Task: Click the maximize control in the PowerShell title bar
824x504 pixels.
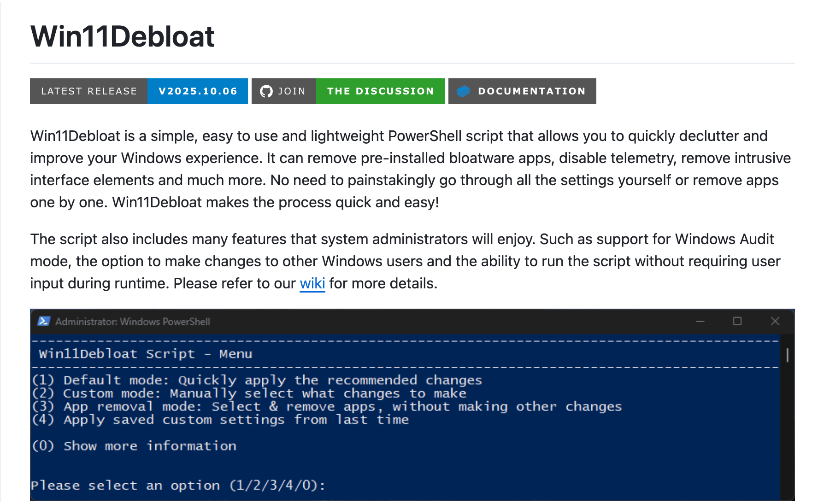Action: pyautogui.click(x=738, y=322)
